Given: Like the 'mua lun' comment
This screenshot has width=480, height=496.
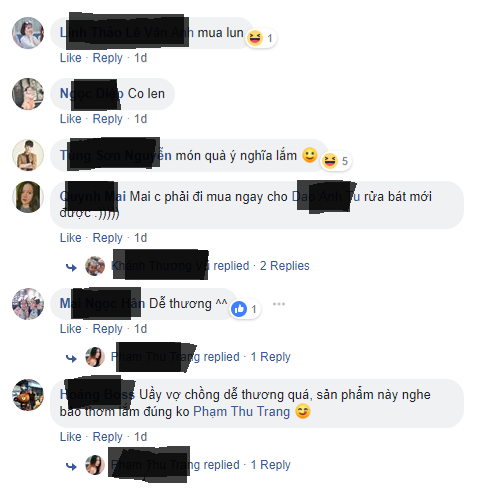Looking at the screenshot, I should click(x=70, y=58).
